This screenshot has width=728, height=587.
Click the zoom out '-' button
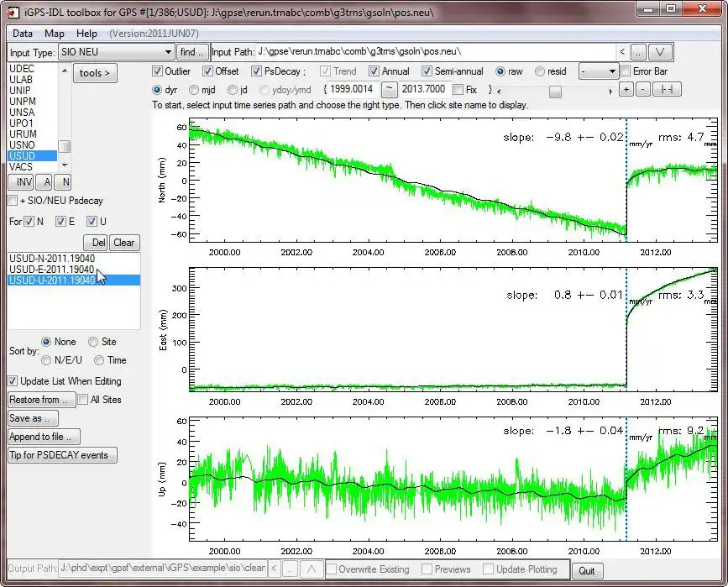tap(642, 90)
